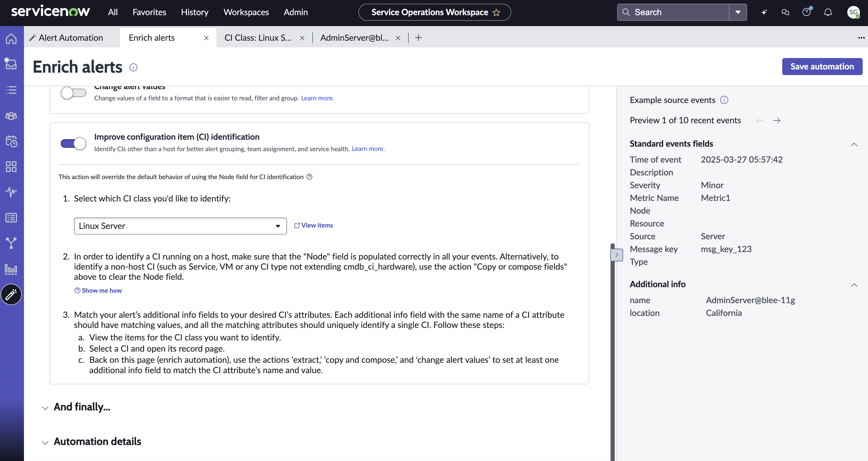Click the View items link
The width and height of the screenshot is (868, 461).
click(313, 225)
